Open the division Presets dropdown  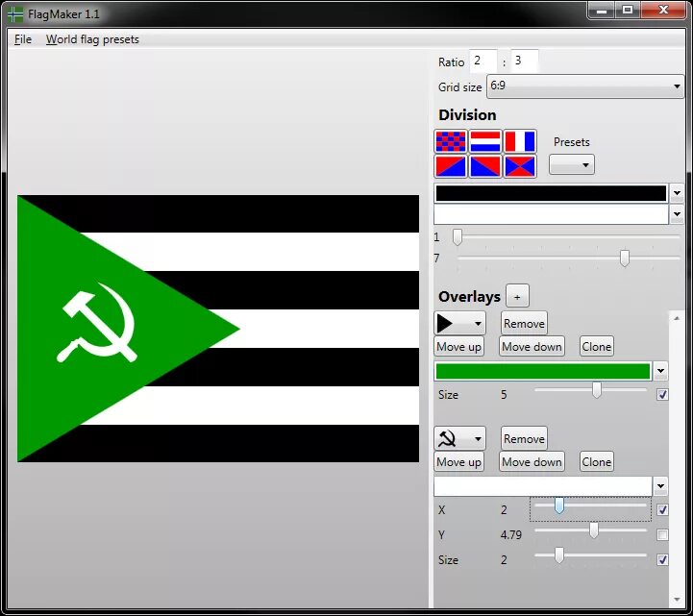tap(572, 165)
